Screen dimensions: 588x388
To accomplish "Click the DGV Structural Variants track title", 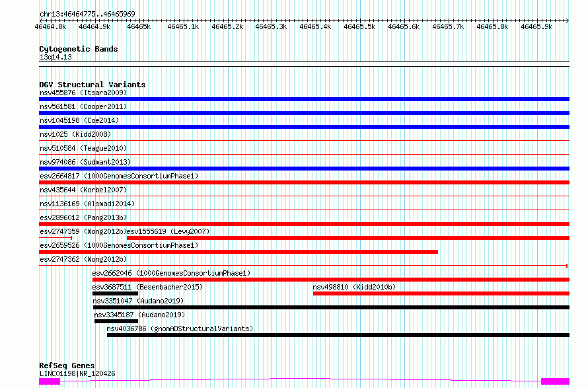I will tap(92, 85).
